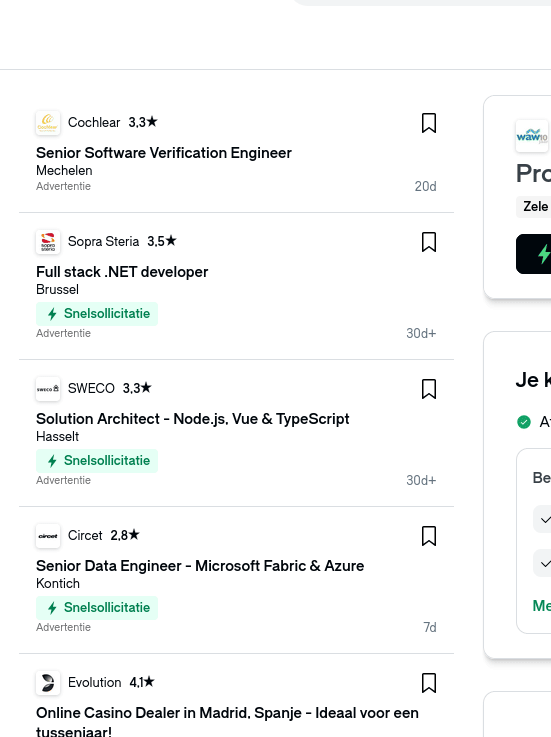Bookmark the Evolution Online Casino Dealer job
This screenshot has height=737, width=551.
click(429, 683)
